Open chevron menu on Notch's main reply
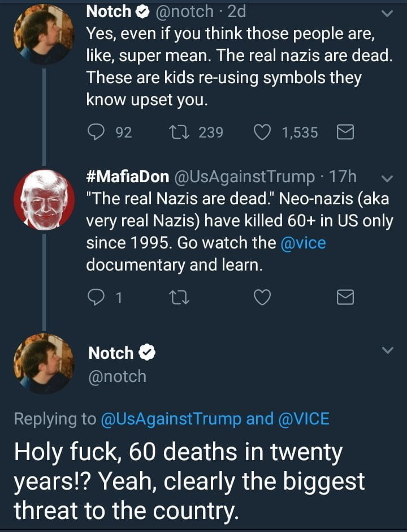This screenshot has width=407, height=532. (x=388, y=351)
